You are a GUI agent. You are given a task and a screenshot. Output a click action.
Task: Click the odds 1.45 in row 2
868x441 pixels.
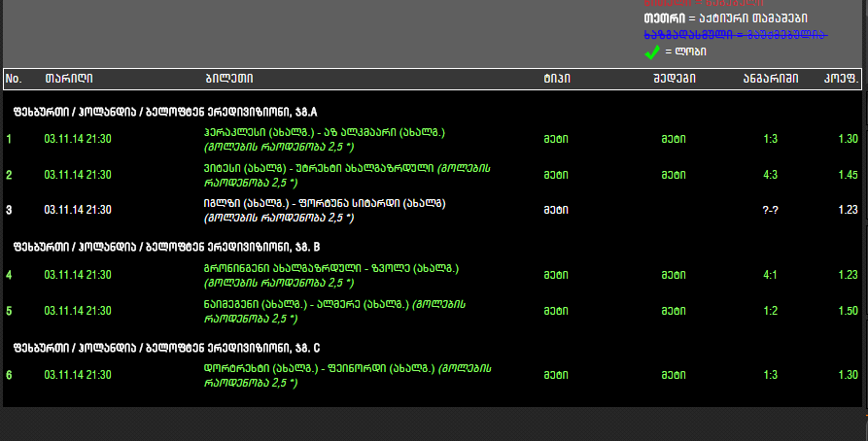pos(848,175)
